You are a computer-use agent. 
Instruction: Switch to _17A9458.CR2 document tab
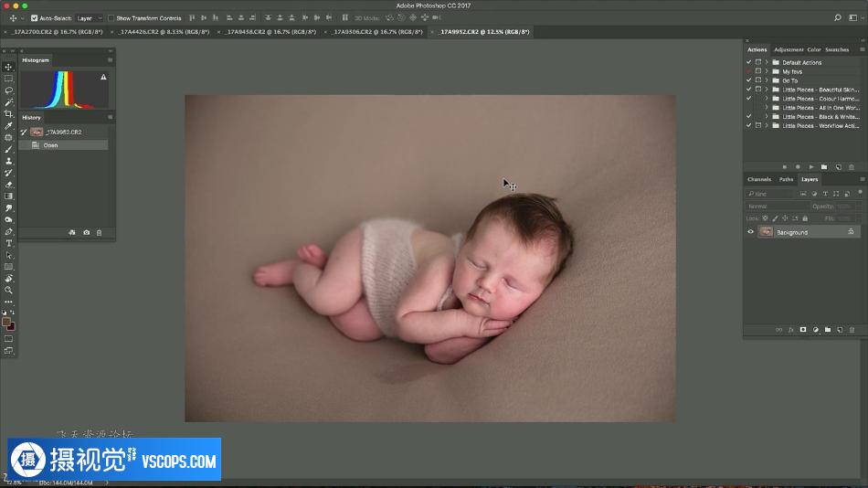coord(271,32)
